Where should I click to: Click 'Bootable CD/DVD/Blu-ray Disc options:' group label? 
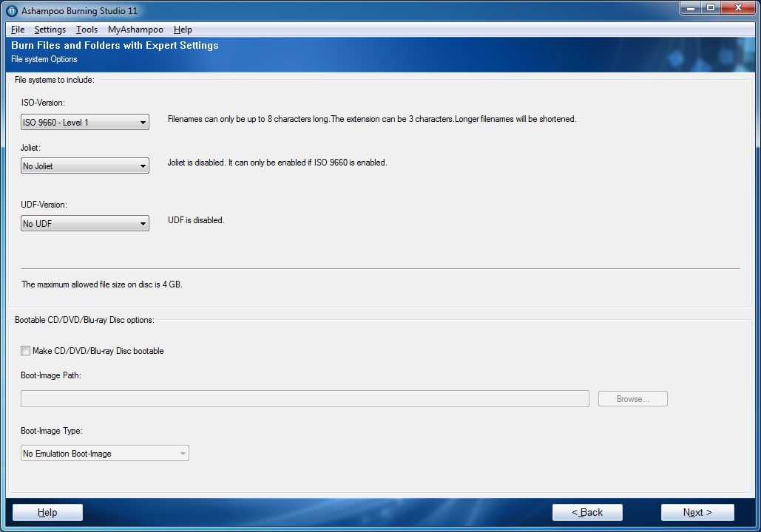pyautogui.click(x=84, y=320)
